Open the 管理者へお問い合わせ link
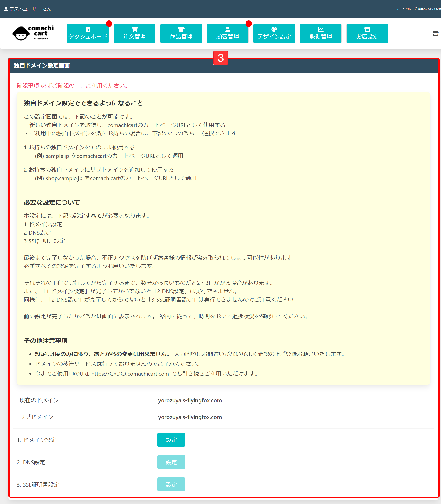The height and width of the screenshot is (504, 441). (x=428, y=9)
